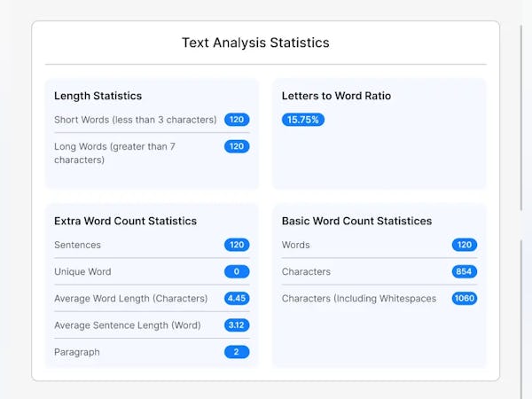Screen dimensions: 532x399
Task: Click the Paragraph count badge
Action: (237, 351)
